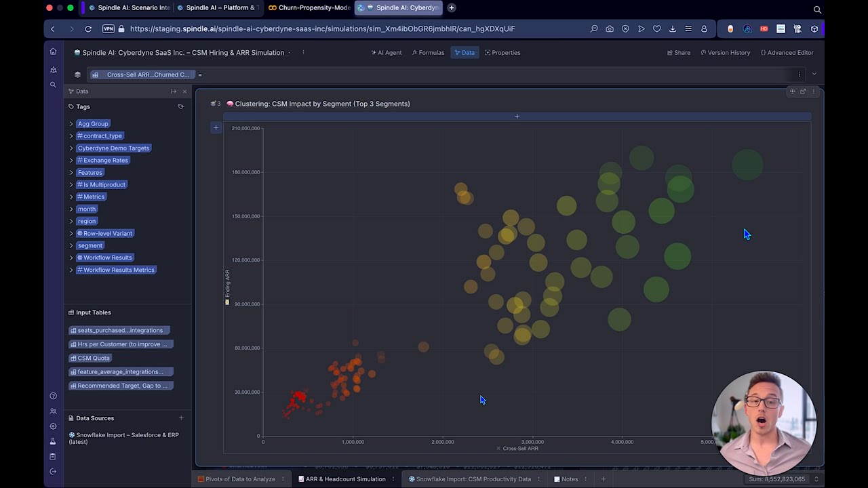Viewport: 868px width, 488px height.
Task: Select the region tag chip
Action: click(x=87, y=221)
